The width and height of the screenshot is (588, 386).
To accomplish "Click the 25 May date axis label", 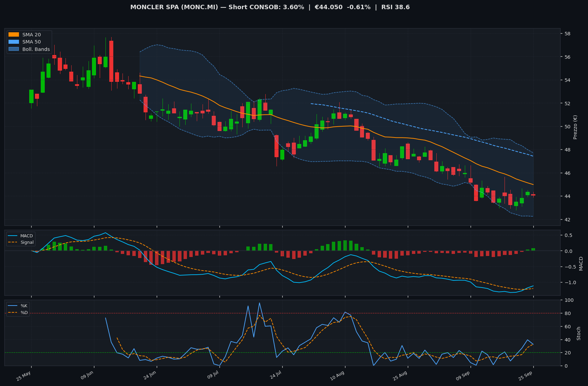I will (x=24, y=376).
